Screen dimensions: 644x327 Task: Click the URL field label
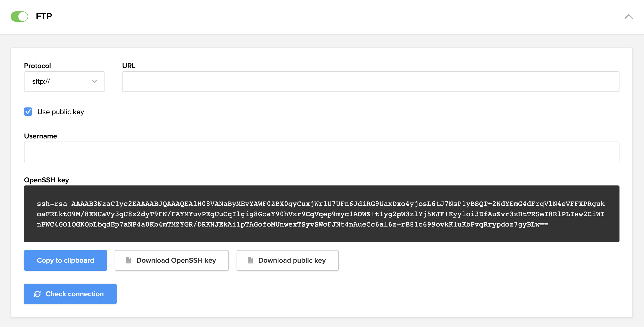pos(128,66)
